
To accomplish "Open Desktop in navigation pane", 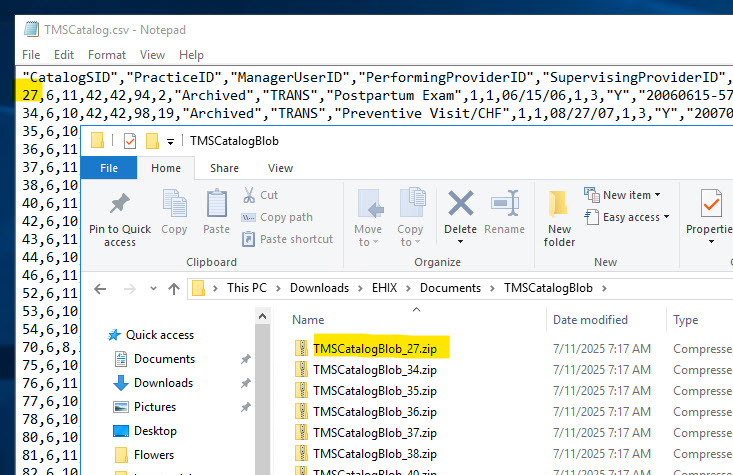I will (x=145, y=431).
